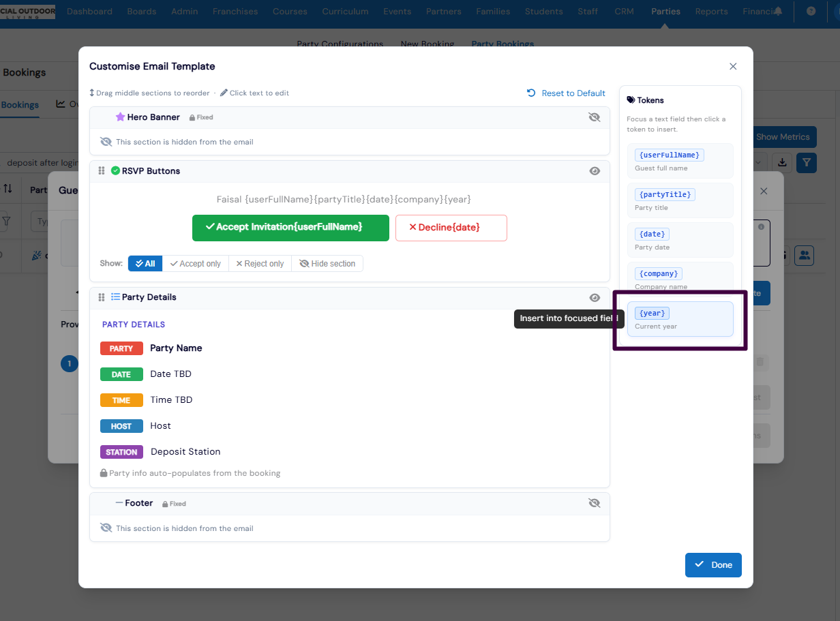840x621 pixels.
Task: Switch to the Party Configurations tab
Action: click(340, 44)
